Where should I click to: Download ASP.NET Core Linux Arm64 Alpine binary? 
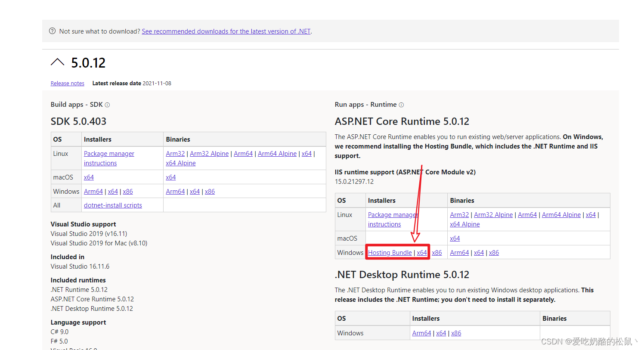(561, 215)
